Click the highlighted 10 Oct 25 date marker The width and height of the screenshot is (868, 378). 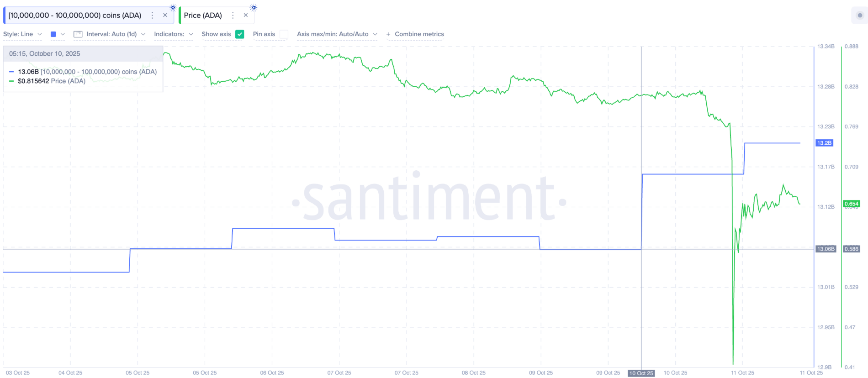641,373
